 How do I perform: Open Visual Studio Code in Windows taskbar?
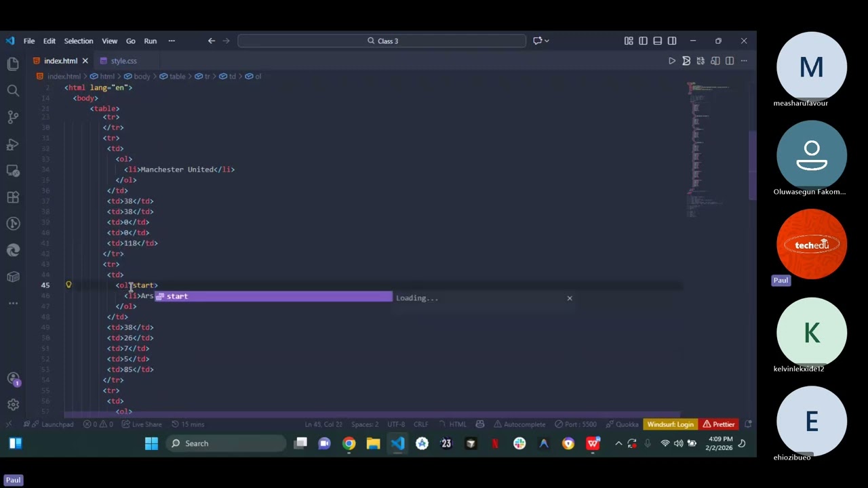point(397,443)
